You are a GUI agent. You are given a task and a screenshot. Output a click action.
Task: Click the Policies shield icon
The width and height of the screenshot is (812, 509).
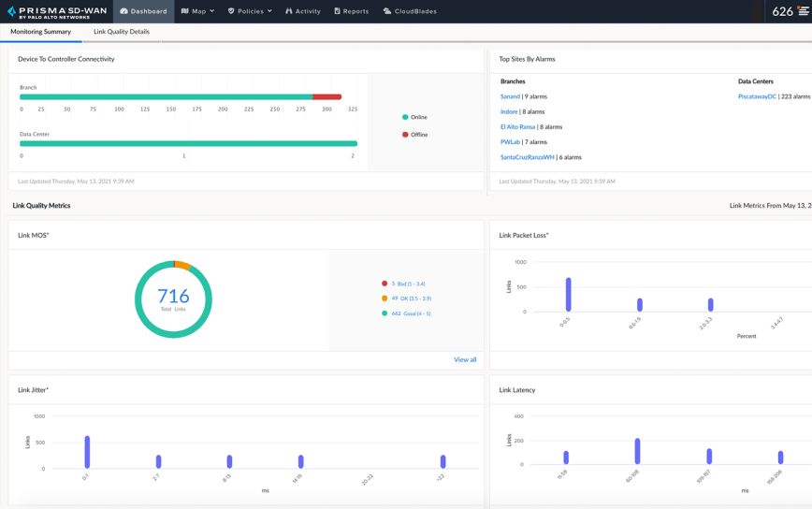(231, 11)
